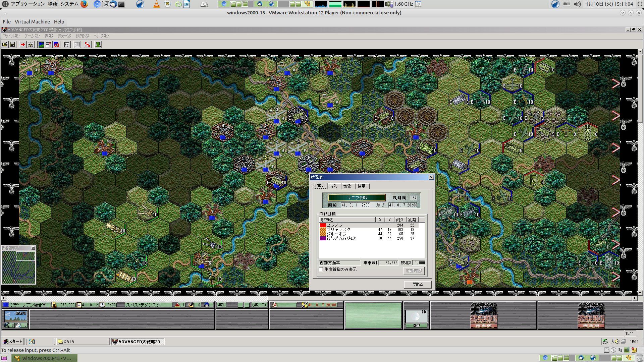Viewport: 644px width, 362px height.
Task: Switch to the 作戦 tab
Action: click(320, 186)
